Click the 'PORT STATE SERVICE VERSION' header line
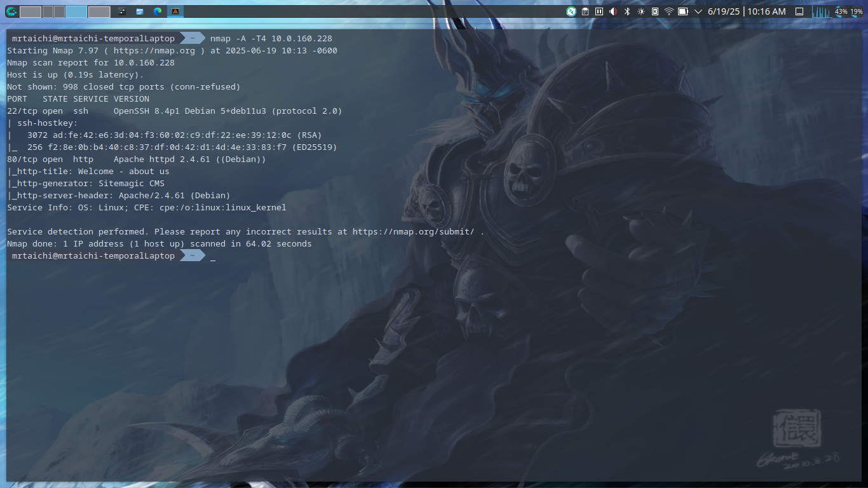The image size is (868, 488). pyautogui.click(x=78, y=99)
